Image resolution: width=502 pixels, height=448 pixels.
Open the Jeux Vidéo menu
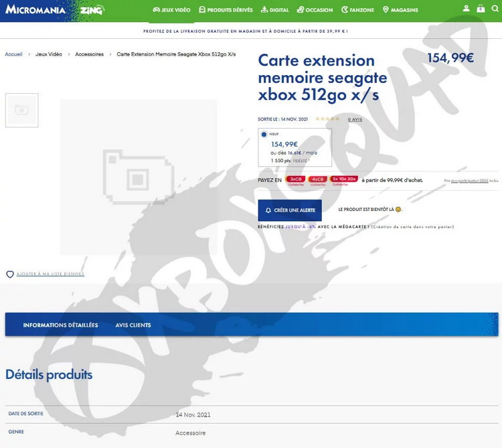pos(171,10)
